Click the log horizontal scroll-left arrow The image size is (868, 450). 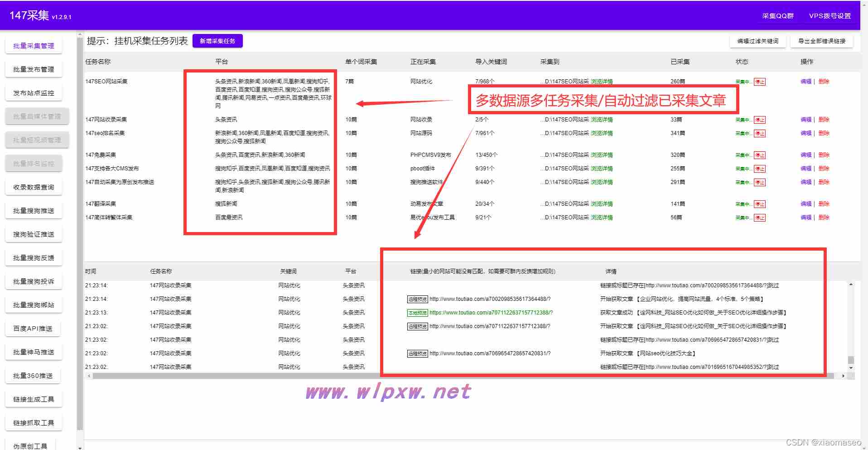click(x=89, y=376)
